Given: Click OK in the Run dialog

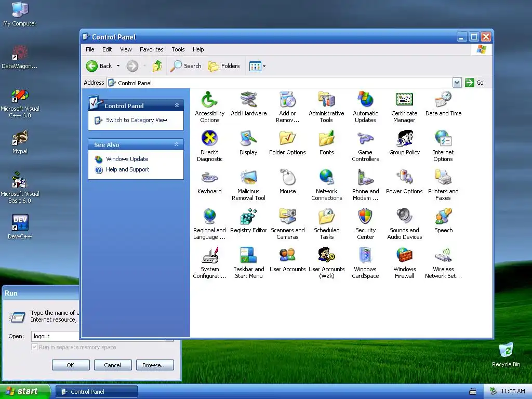Looking at the screenshot, I should [x=71, y=365].
